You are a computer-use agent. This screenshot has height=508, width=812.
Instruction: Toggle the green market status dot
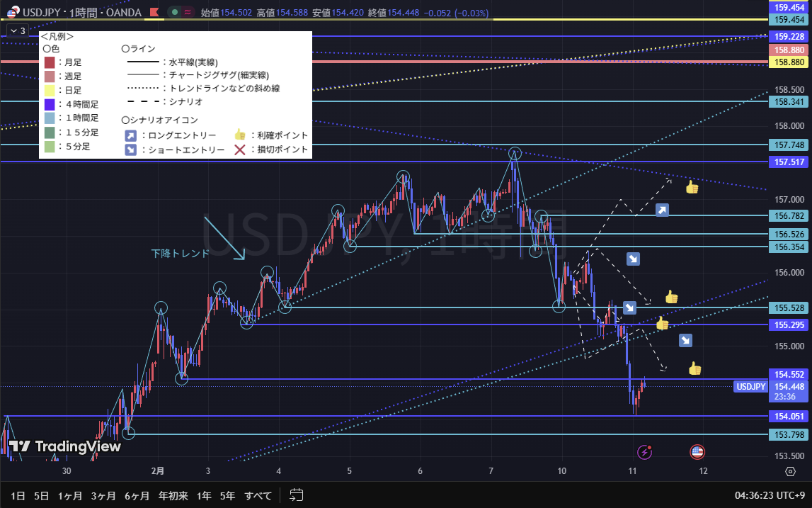175,12
